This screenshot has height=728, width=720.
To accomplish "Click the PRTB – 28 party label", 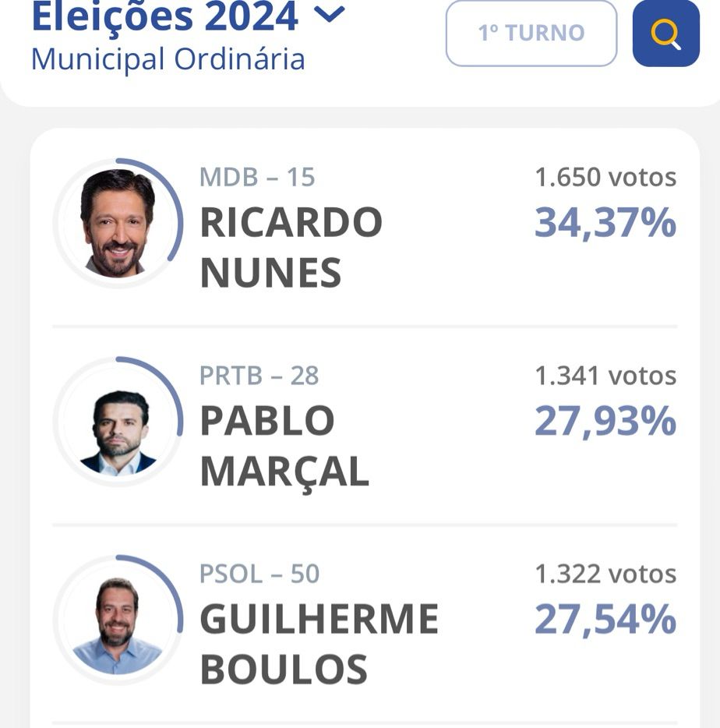I will tap(259, 376).
